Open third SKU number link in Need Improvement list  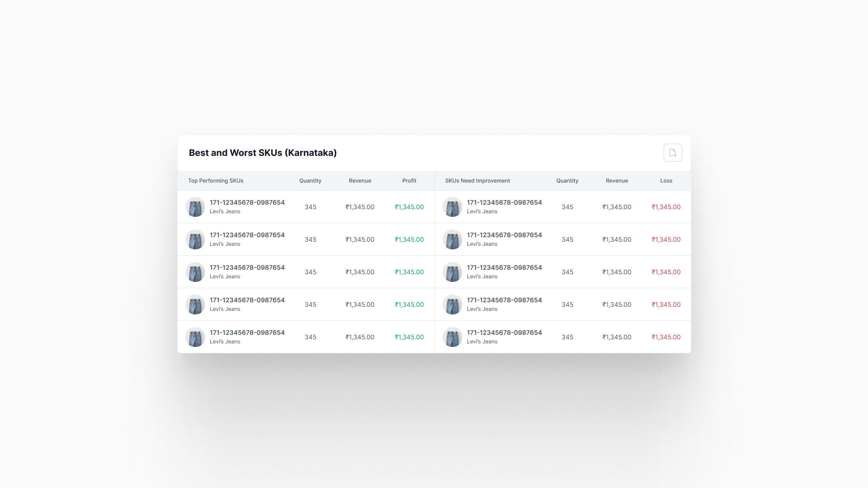point(504,267)
